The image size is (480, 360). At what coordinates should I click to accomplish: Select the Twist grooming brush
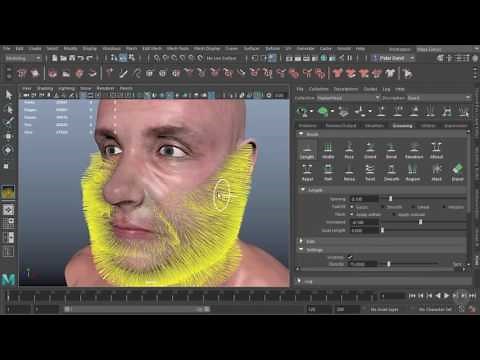click(x=370, y=173)
